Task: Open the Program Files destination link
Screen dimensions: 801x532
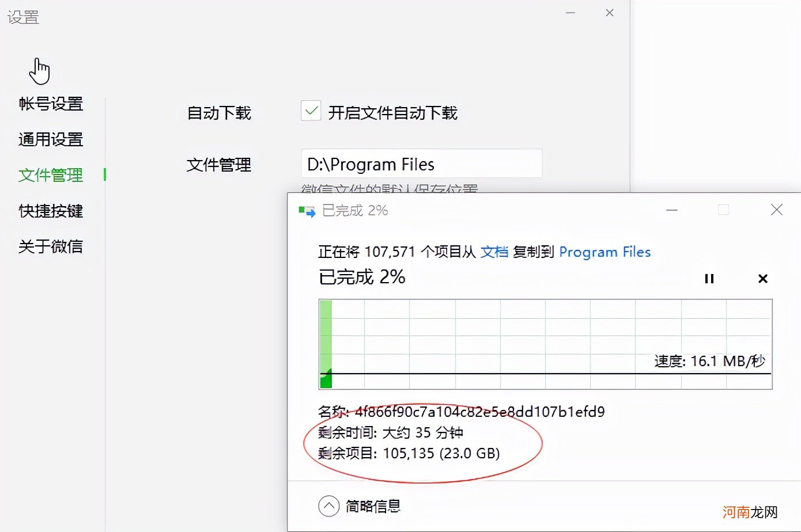Action: (x=605, y=252)
